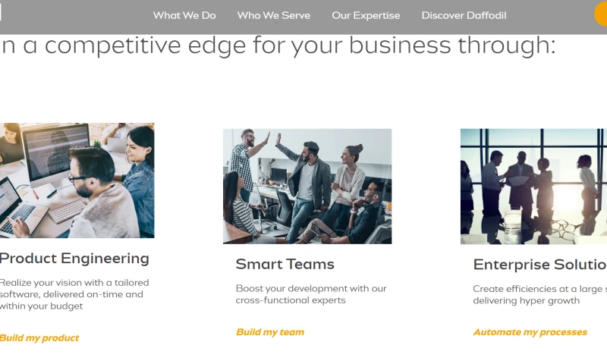Click the competitive edge headline text

pyautogui.click(x=278, y=46)
